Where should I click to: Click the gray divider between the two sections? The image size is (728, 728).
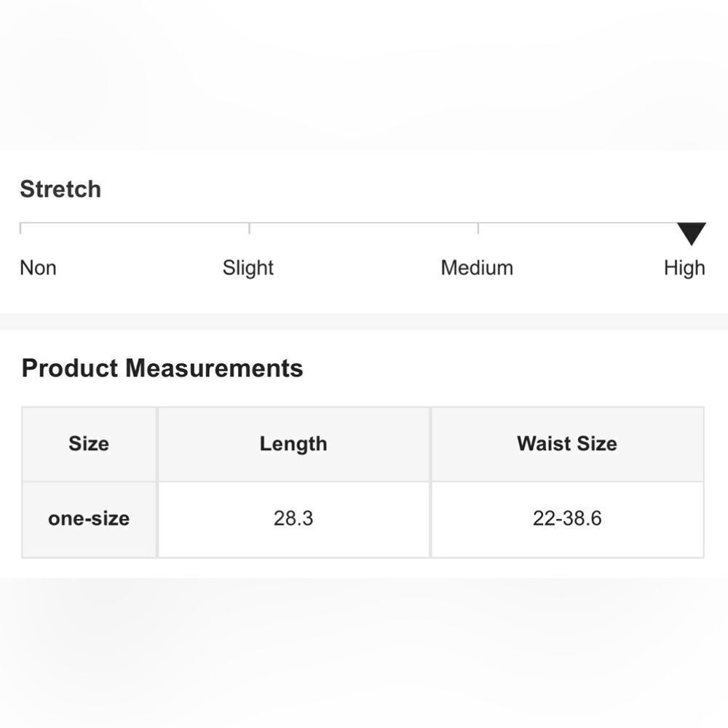pos(364,322)
